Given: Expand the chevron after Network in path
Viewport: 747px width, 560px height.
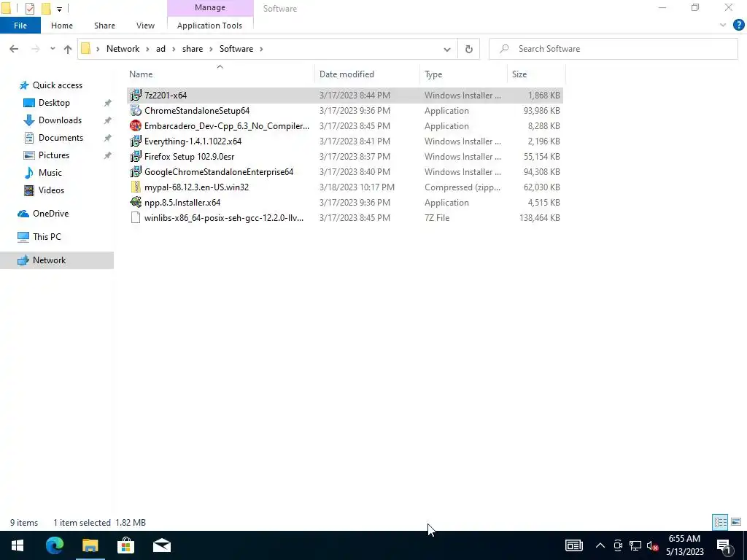Looking at the screenshot, I should click(x=147, y=49).
